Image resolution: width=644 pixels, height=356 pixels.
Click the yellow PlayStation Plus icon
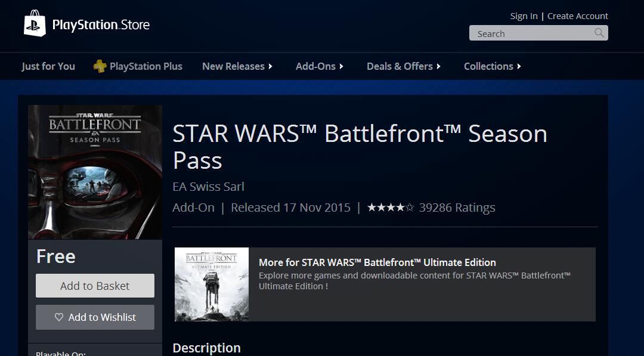point(100,66)
